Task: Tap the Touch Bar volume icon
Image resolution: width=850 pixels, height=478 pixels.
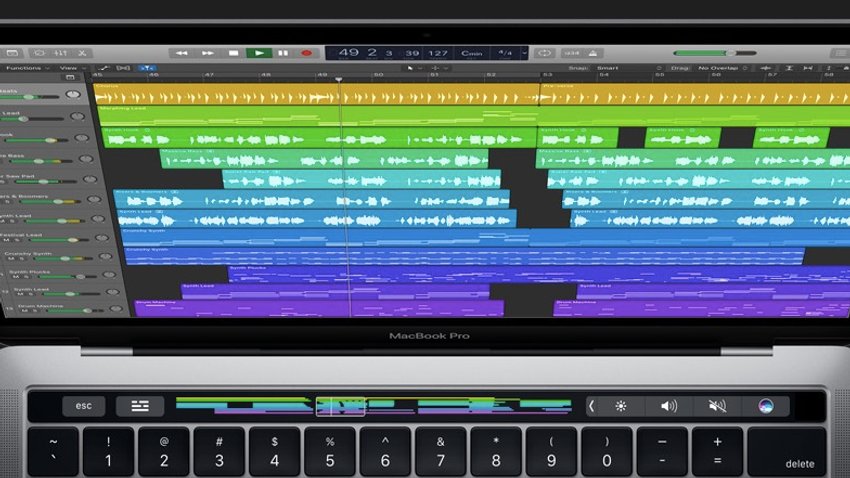Action: pos(669,406)
